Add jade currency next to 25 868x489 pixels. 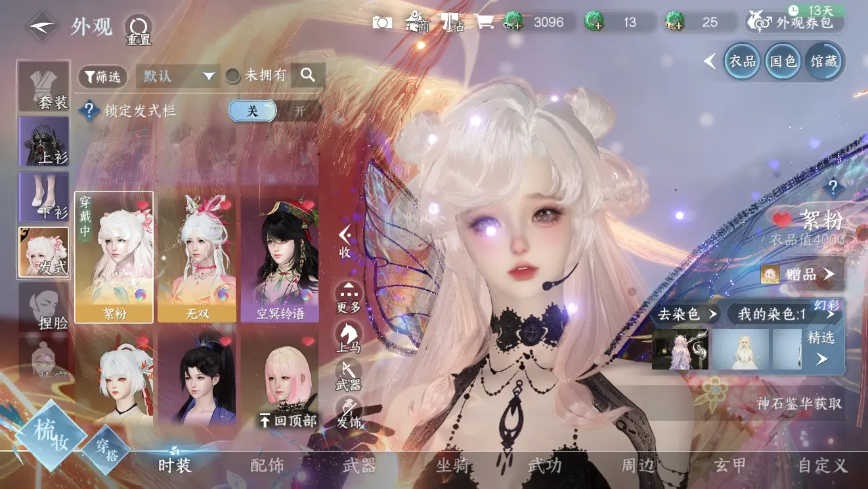674,22
